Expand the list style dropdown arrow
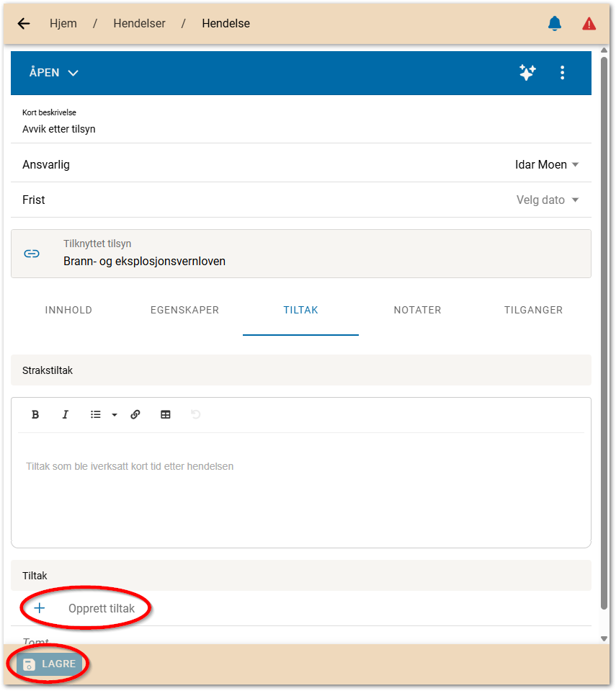This screenshot has height=691, width=616. [114, 415]
